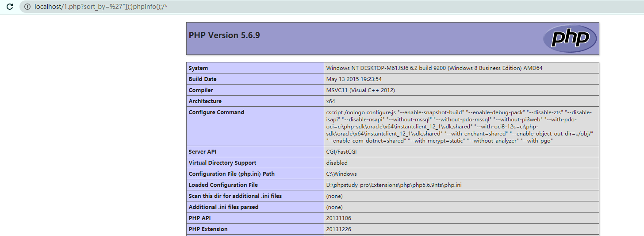This screenshot has width=644, height=236.
Task: Click the Build Date label cell
Action: click(203, 79)
